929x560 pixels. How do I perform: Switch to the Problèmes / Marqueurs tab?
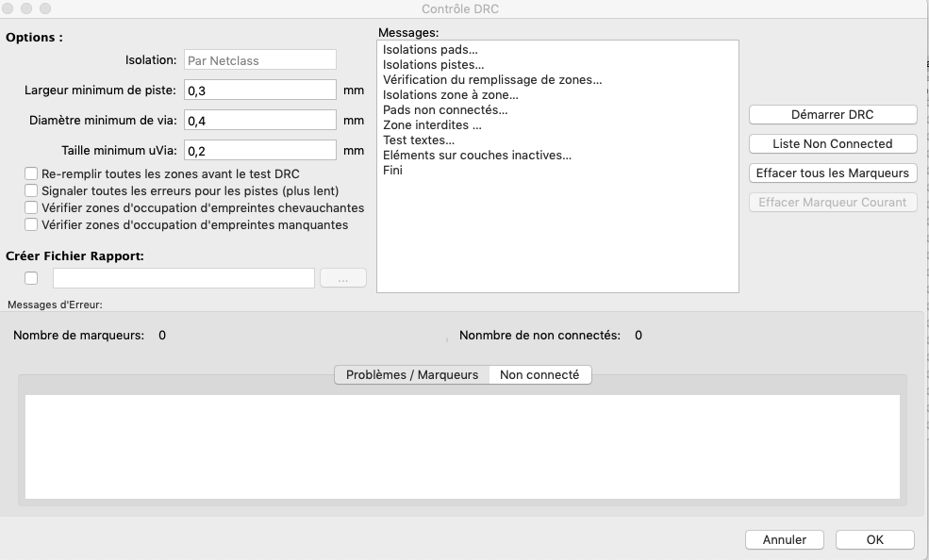[x=412, y=375]
